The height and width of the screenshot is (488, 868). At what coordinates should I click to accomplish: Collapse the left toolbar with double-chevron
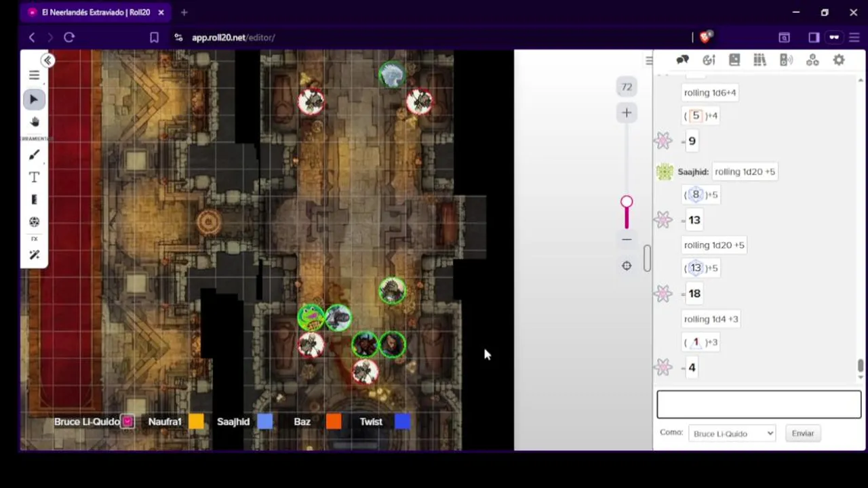point(47,60)
